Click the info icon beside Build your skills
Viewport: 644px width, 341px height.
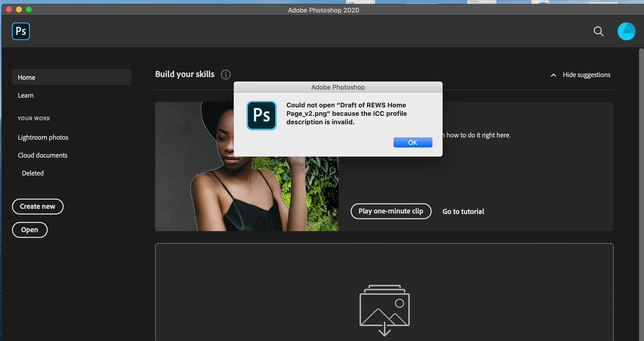[x=226, y=75]
